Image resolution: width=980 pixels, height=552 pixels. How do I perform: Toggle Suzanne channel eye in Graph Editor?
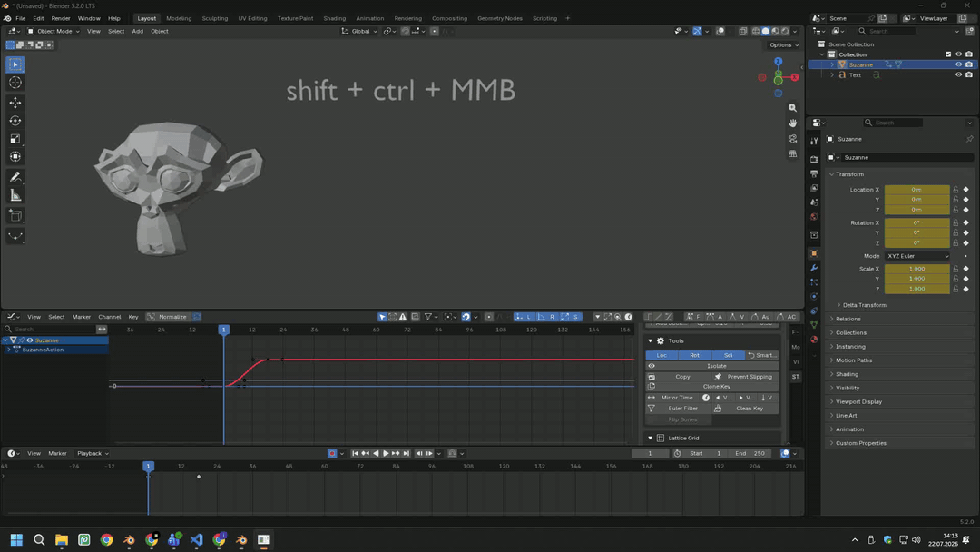(29, 340)
